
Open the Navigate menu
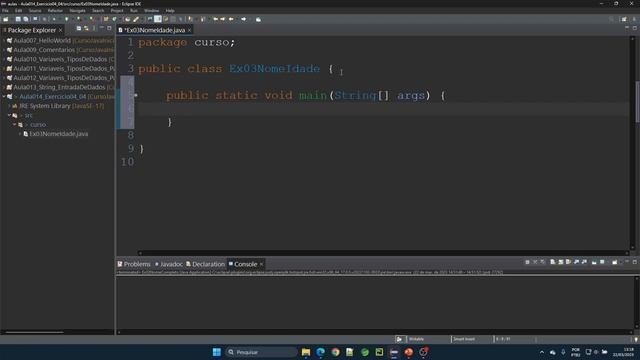pyautogui.click(x=77, y=11)
